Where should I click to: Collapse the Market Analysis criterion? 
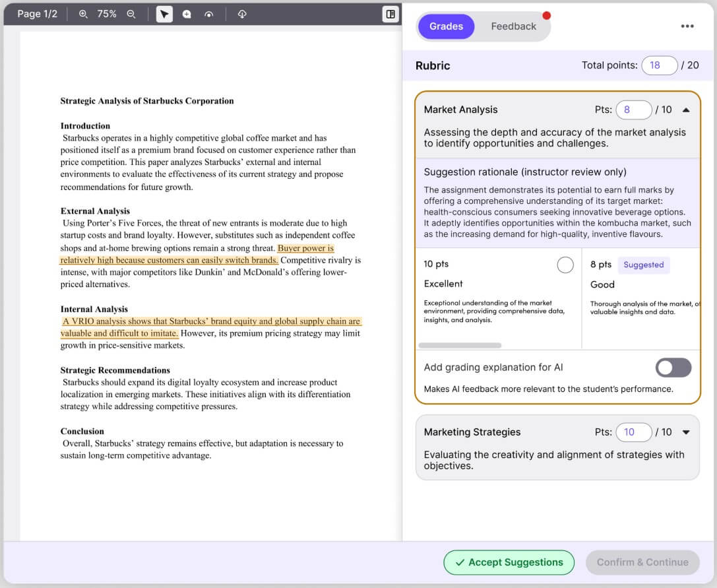pyautogui.click(x=686, y=110)
